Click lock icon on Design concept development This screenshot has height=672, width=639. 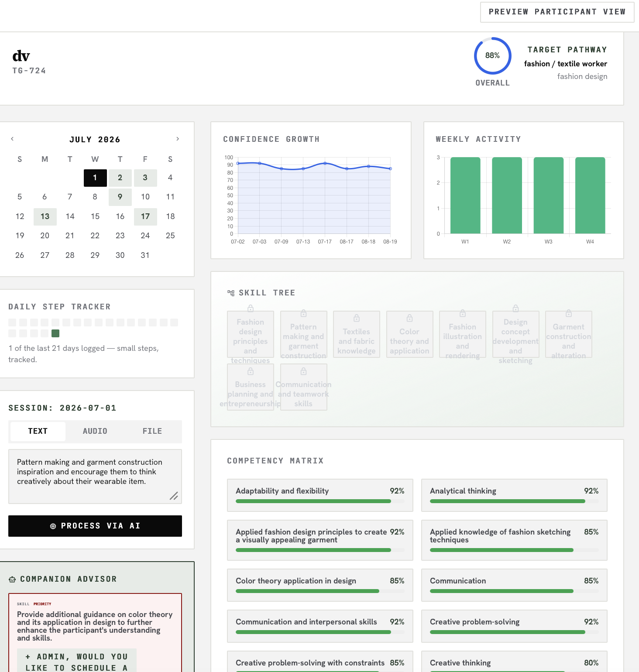(515, 309)
